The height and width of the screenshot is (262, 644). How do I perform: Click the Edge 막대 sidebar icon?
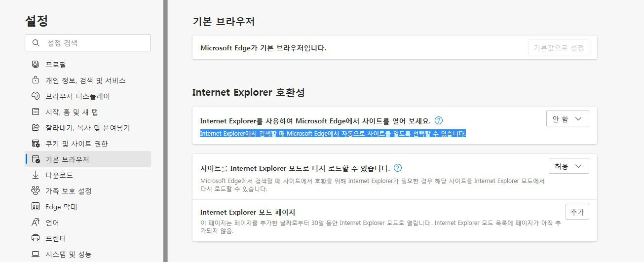click(x=36, y=206)
